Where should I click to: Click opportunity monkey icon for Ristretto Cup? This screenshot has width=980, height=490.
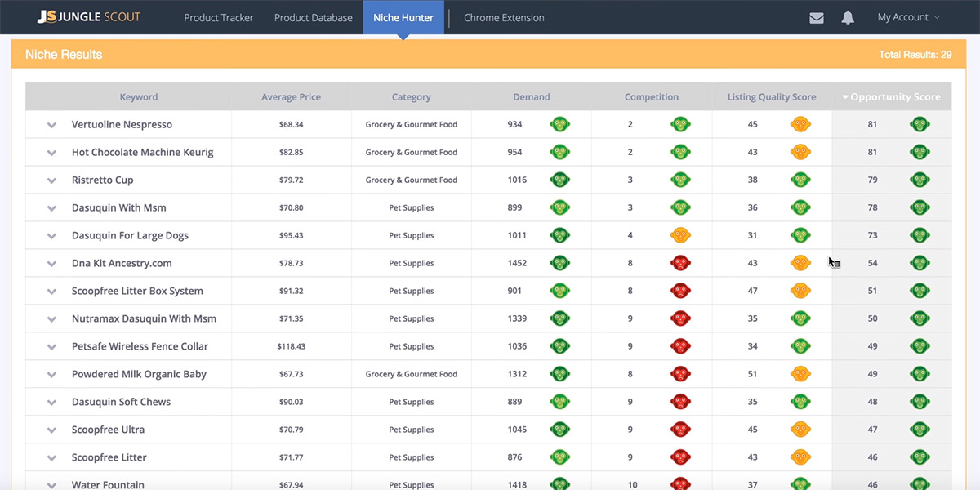(x=920, y=180)
